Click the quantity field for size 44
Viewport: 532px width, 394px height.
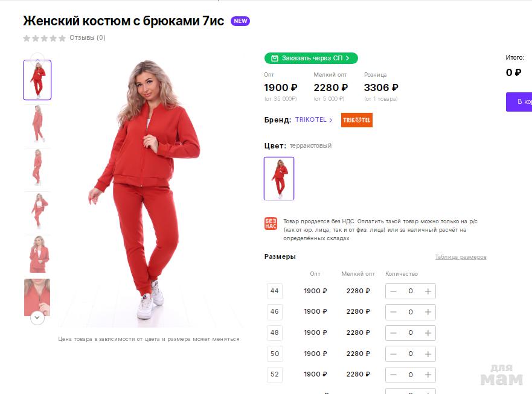pyautogui.click(x=411, y=291)
